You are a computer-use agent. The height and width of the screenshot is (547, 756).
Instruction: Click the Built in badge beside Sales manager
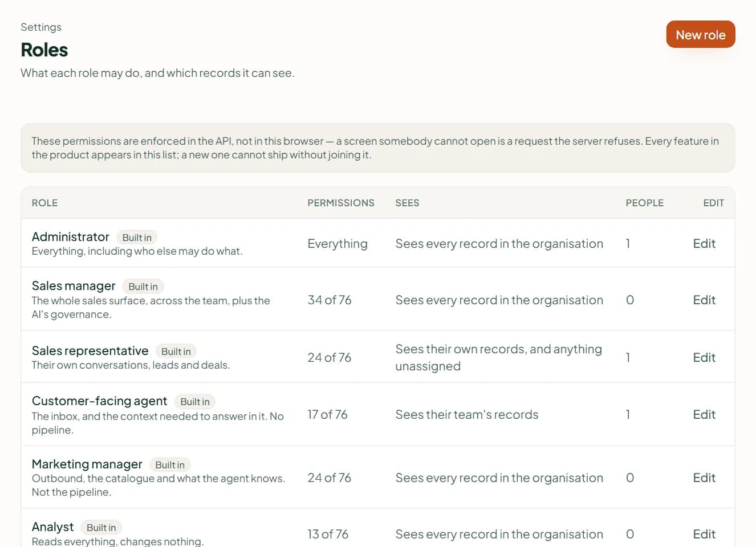(x=143, y=287)
